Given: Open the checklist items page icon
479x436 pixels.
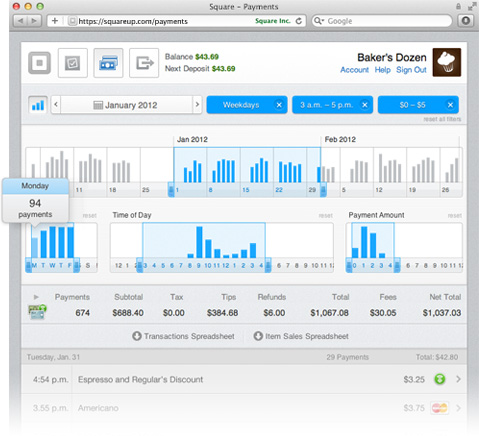Looking at the screenshot, I should pos(73,63).
